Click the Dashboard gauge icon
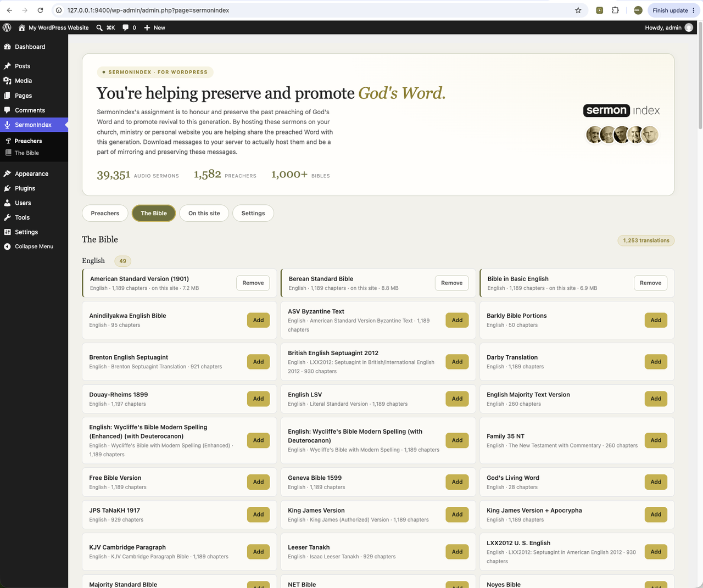The image size is (703, 588). click(7, 47)
